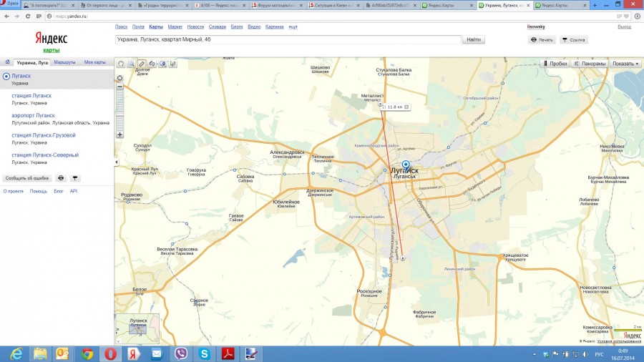Click the zoom in plus button

(119, 134)
